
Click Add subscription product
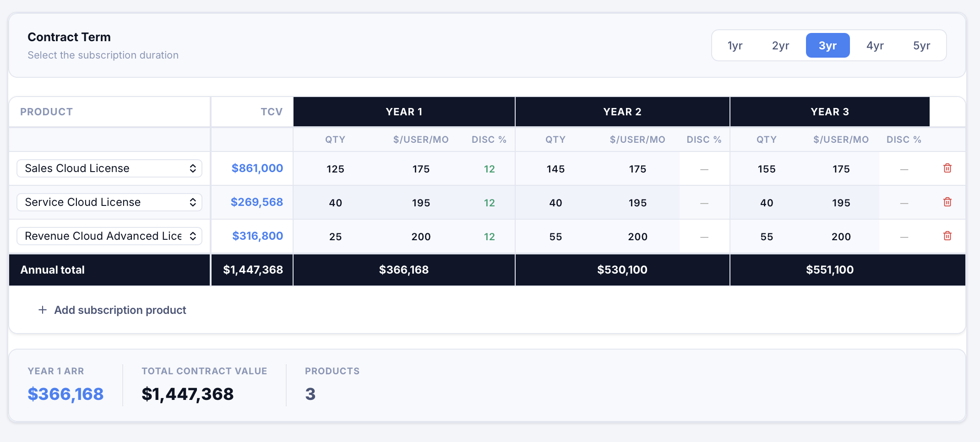pos(112,310)
